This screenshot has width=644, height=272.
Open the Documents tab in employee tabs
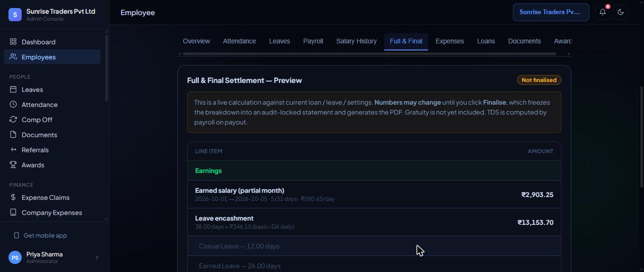point(524,41)
